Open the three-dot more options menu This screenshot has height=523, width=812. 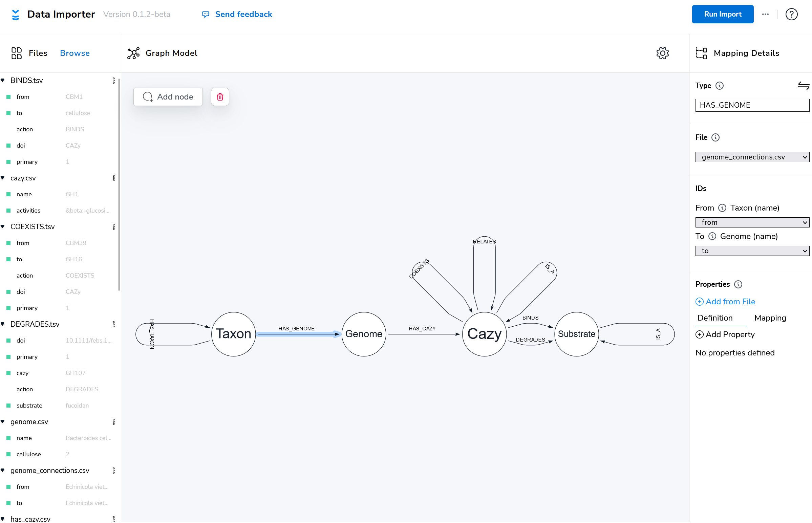point(765,14)
